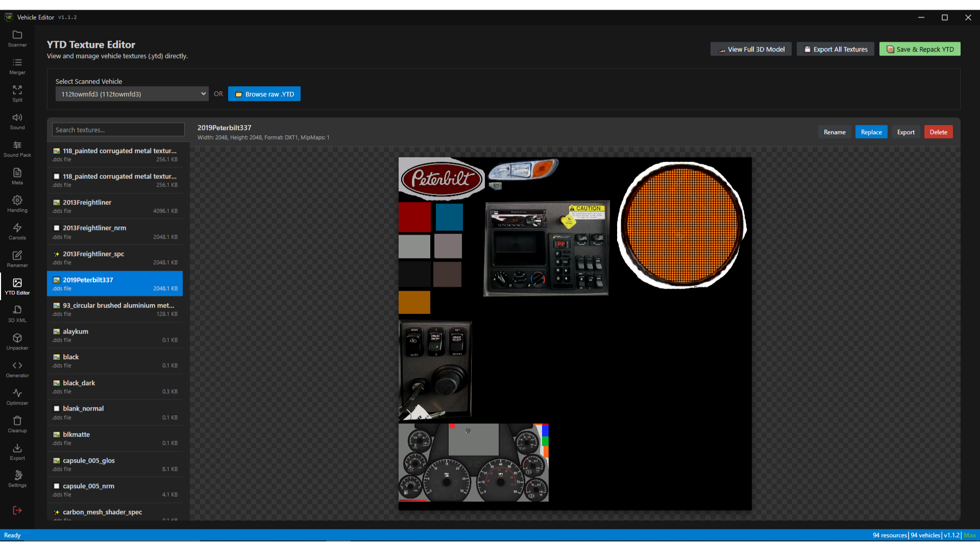This screenshot has height=551, width=980.
Task: Select the blank_normal texture
Action: [x=115, y=412]
